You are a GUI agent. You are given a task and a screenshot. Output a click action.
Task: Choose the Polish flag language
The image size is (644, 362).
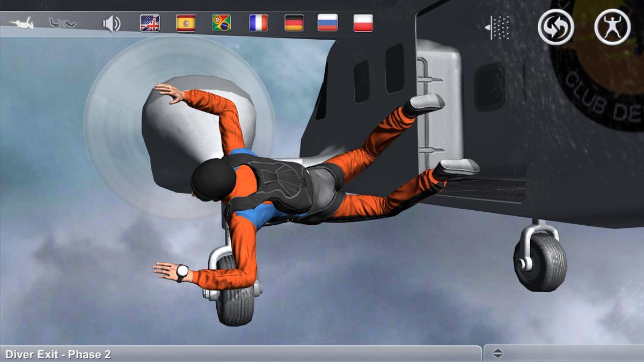(x=363, y=23)
